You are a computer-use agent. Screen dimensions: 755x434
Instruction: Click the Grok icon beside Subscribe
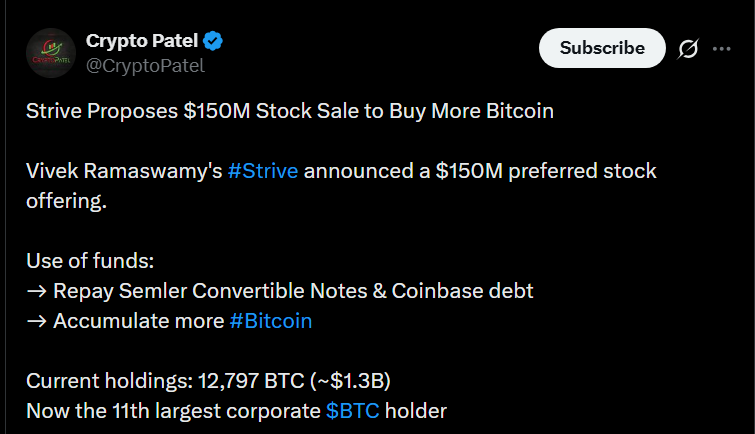pyautogui.click(x=688, y=48)
